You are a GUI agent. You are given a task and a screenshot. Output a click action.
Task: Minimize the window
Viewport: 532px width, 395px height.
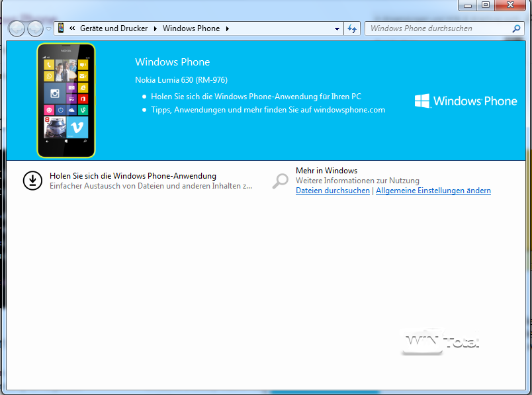coord(468,5)
